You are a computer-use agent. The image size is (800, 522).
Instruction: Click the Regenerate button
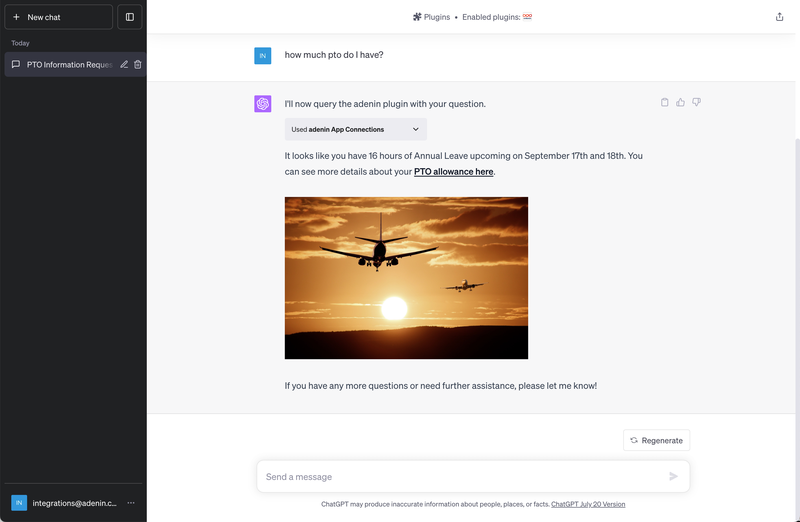click(x=656, y=440)
